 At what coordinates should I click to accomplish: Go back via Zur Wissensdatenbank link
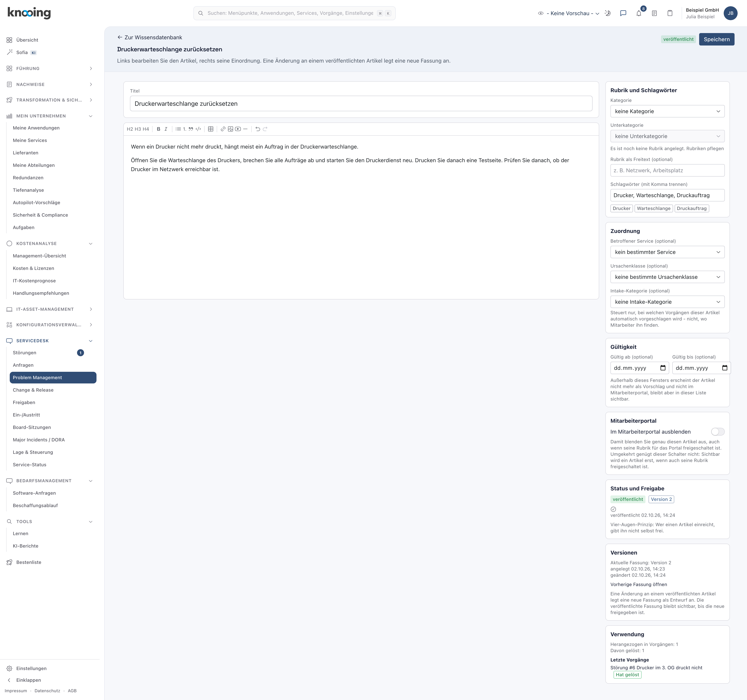click(150, 37)
